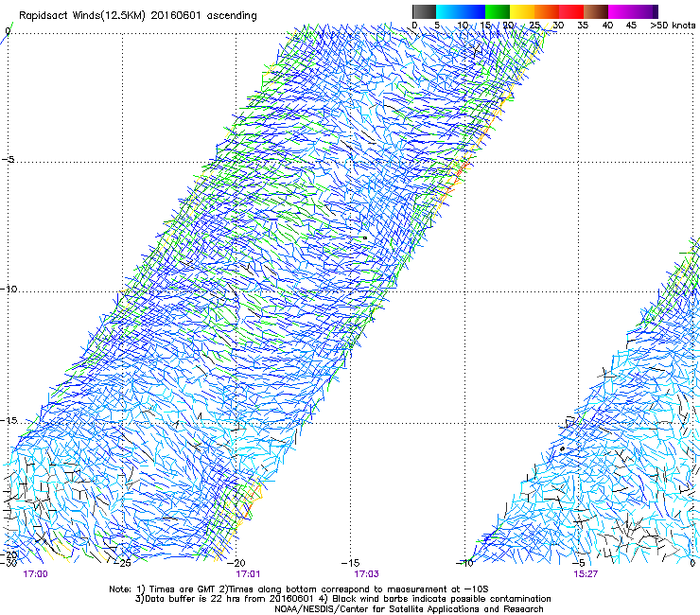The height and width of the screenshot is (615, 700).
Task: Select the yellow 20-25 knots legend band
Action: pos(522,11)
